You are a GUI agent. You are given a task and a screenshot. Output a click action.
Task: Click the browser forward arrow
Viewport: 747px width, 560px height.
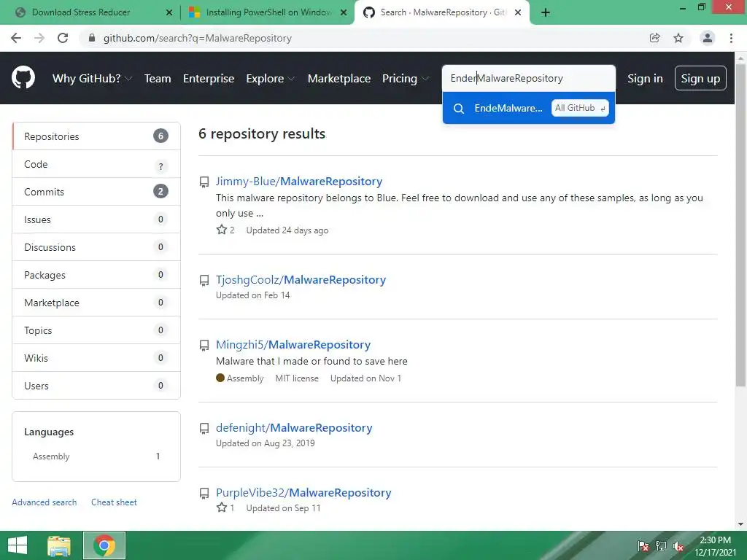coord(39,38)
